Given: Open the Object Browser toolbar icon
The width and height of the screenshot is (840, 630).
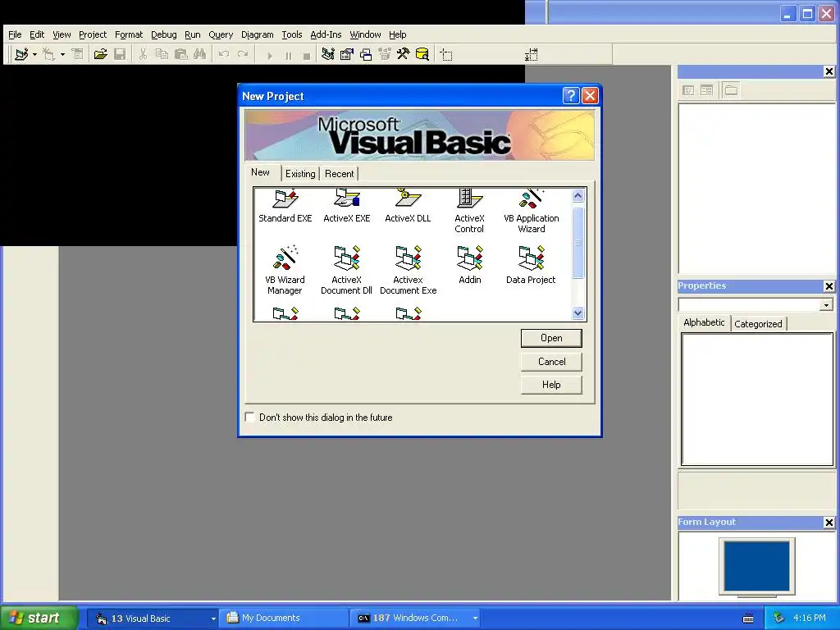Looking at the screenshot, I should coord(385,54).
